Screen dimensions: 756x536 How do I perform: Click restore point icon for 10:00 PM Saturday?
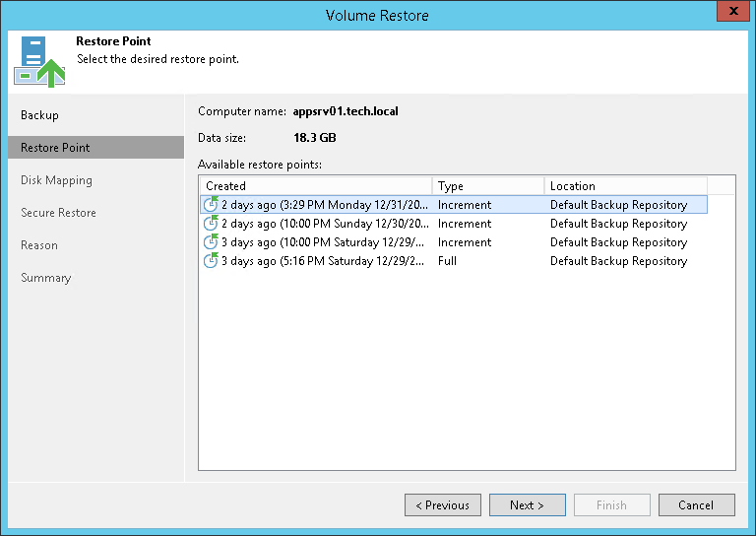[211, 241]
